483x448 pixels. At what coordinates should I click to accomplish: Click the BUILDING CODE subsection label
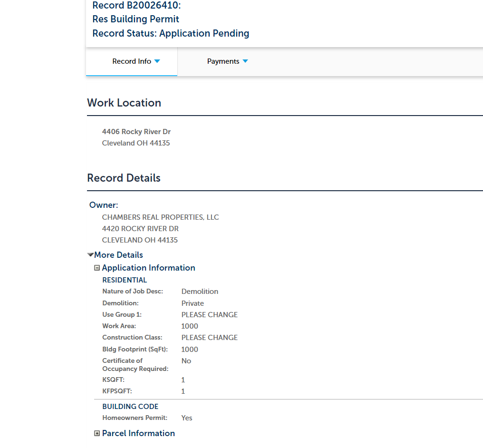(130, 407)
